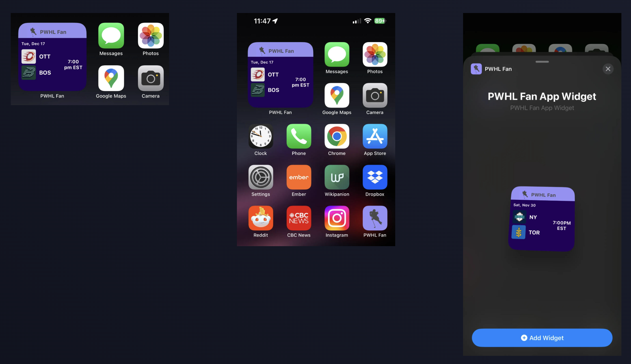Open Dropbox app

375,177
